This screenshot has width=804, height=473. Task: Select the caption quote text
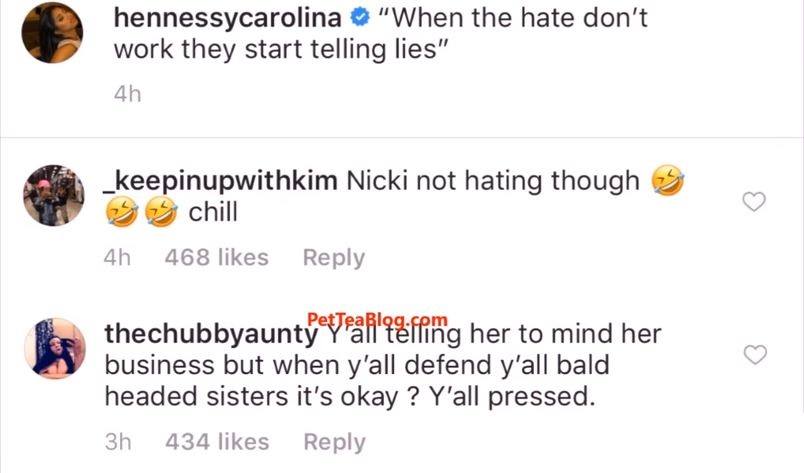pyautogui.click(x=380, y=34)
